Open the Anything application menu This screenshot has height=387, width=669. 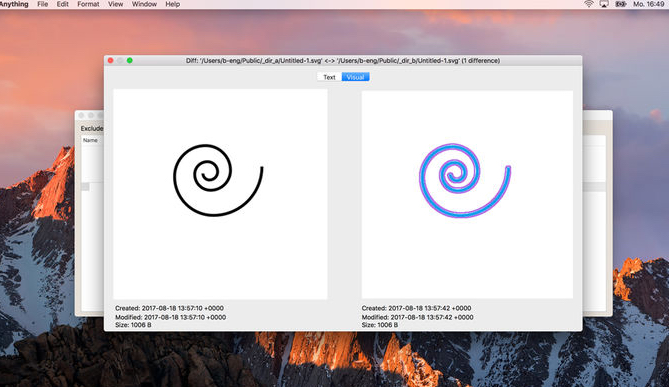coord(14,4)
